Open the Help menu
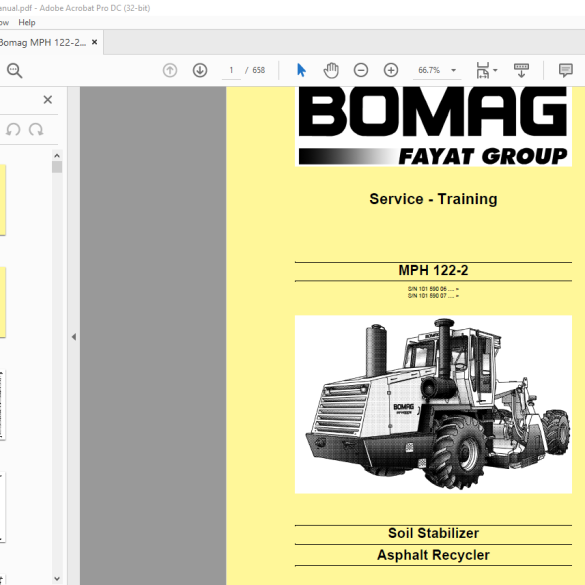This screenshot has height=585, width=585. pyautogui.click(x=27, y=22)
